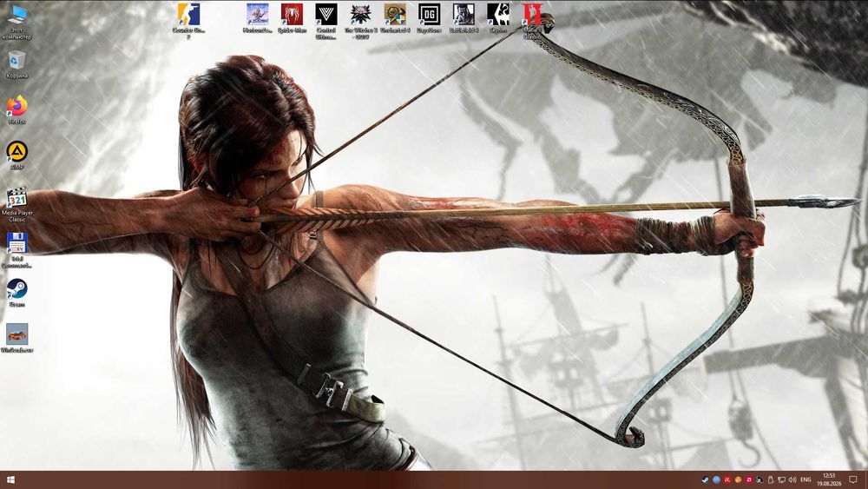This screenshot has height=489, width=868.
Task: Select the Spider-Man game shortcut
Action: click(292, 18)
